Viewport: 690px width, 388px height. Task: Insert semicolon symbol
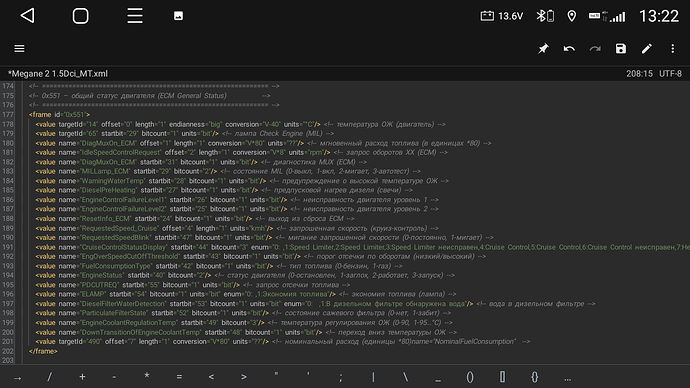tap(341, 377)
